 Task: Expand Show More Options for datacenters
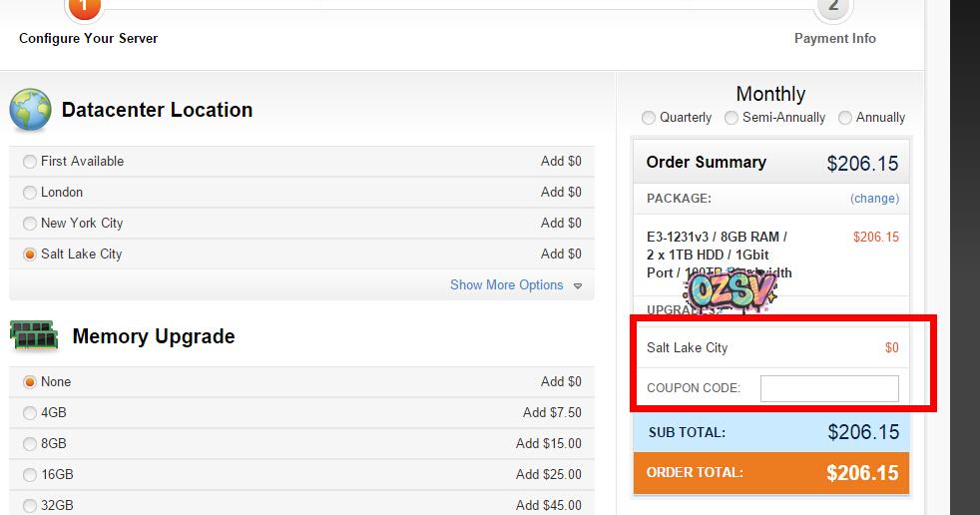[506, 285]
